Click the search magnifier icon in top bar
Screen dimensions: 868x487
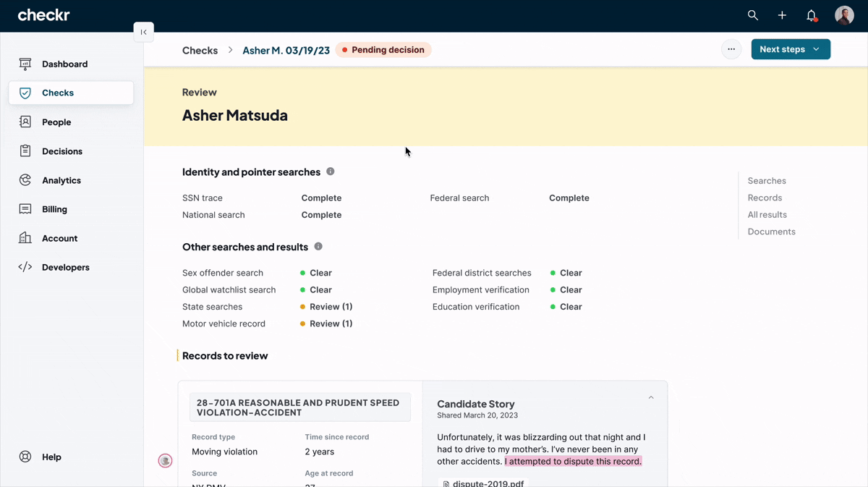tap(752, 15)
